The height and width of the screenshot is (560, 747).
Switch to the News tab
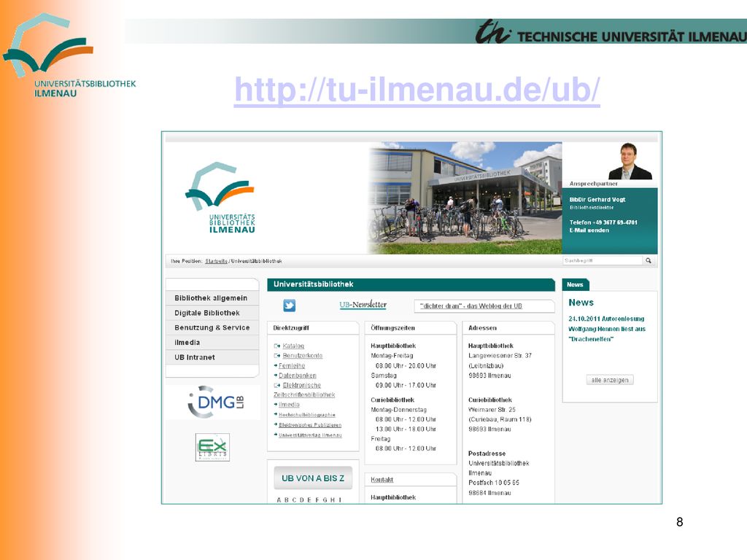(576, 284)
